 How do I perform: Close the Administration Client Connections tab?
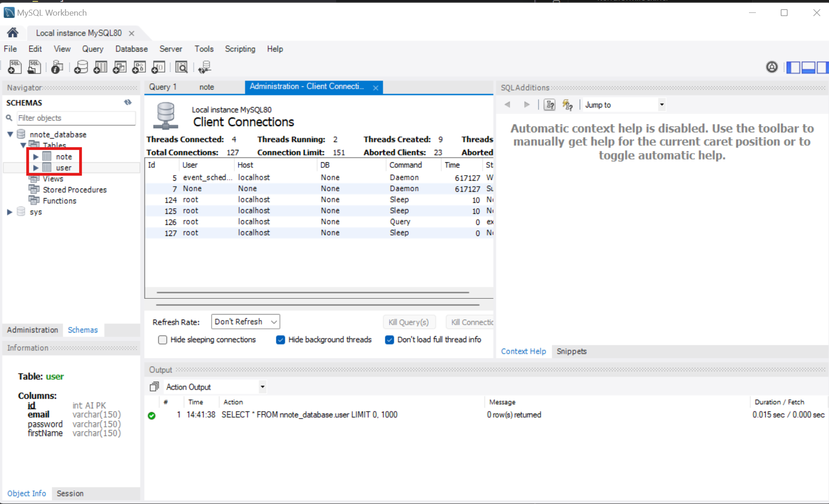point(376,87)
